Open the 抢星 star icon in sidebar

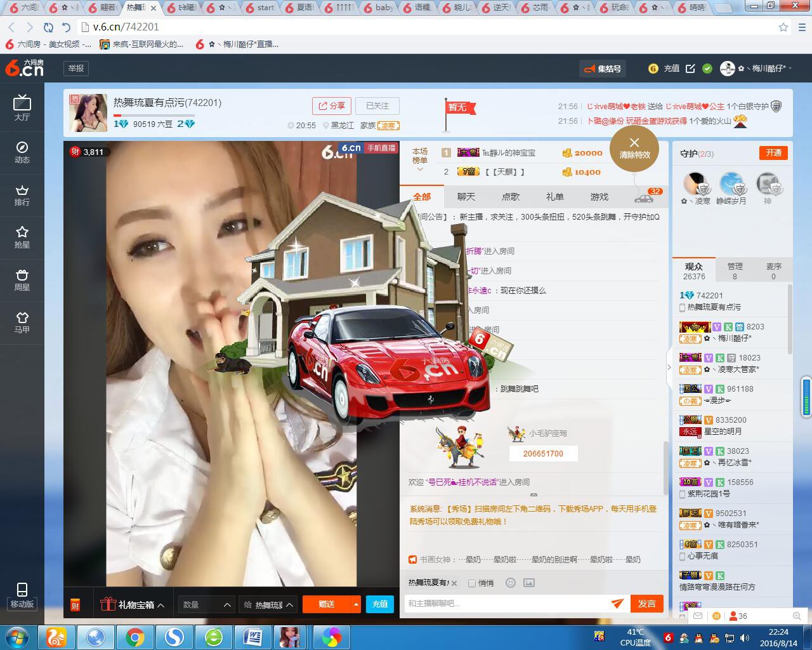coord(22,237)
